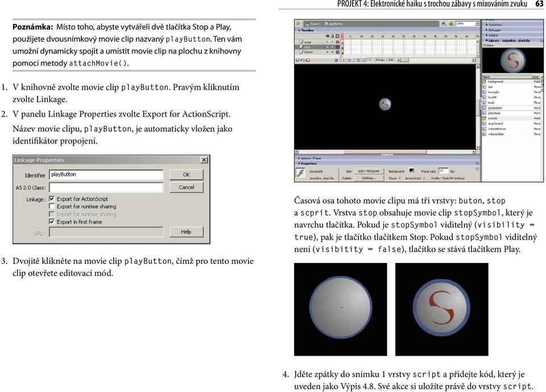This screenshot has width=546, height=392.
Task: Open Publish Settings button in Properties
Action: point(369,178)
